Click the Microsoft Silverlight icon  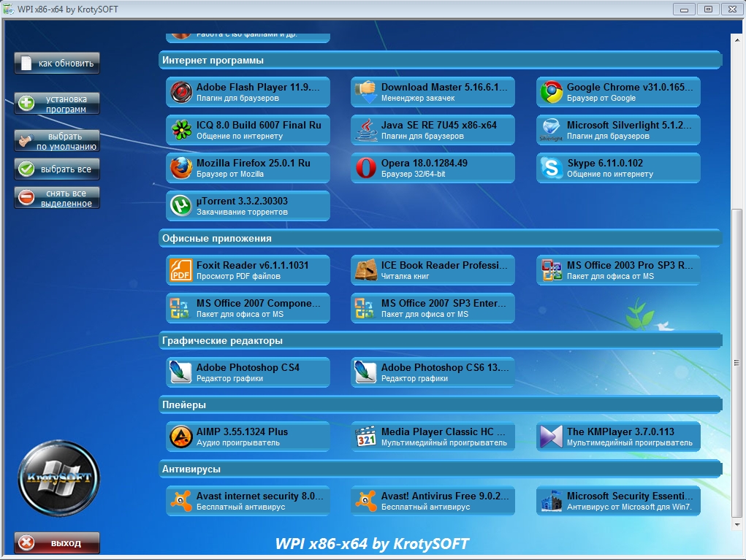[x=552, y=130]
